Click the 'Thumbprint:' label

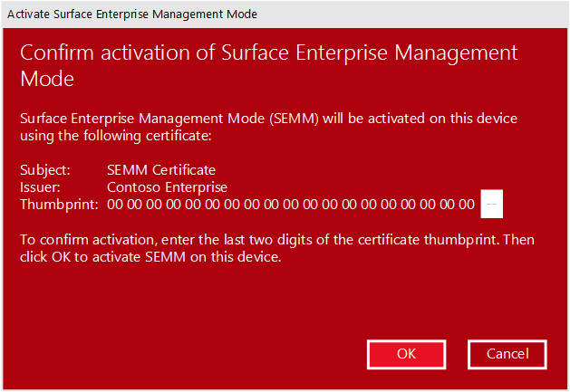pos(58,205)
